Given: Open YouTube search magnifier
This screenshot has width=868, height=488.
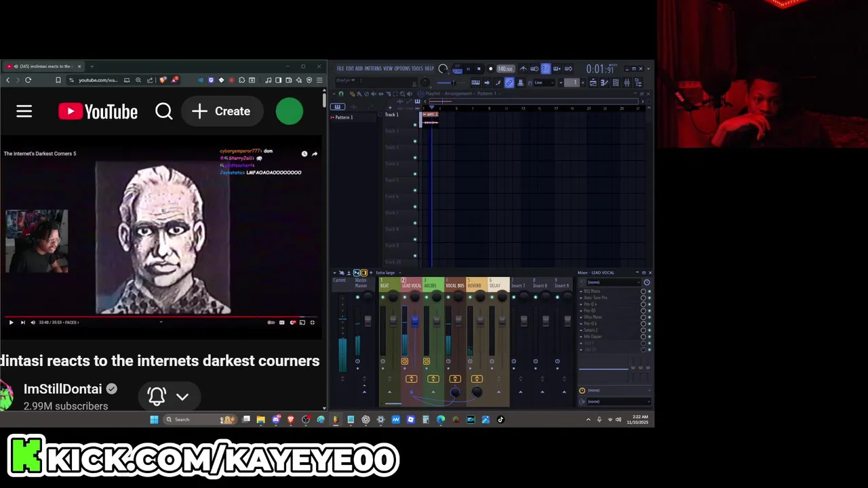Looking at the screenshot, I should (164, 111).
